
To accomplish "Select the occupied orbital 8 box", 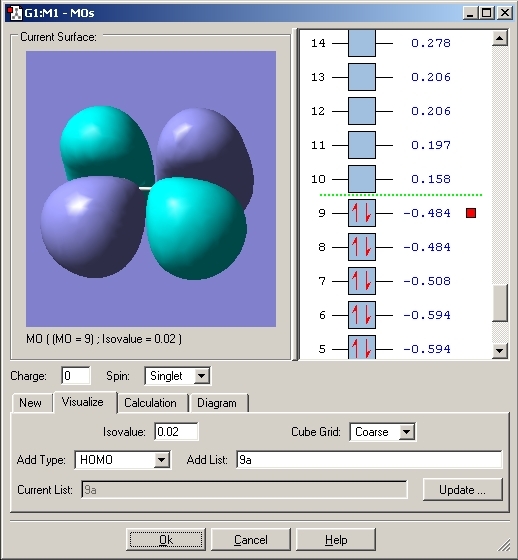I will [x=362, y=247].
